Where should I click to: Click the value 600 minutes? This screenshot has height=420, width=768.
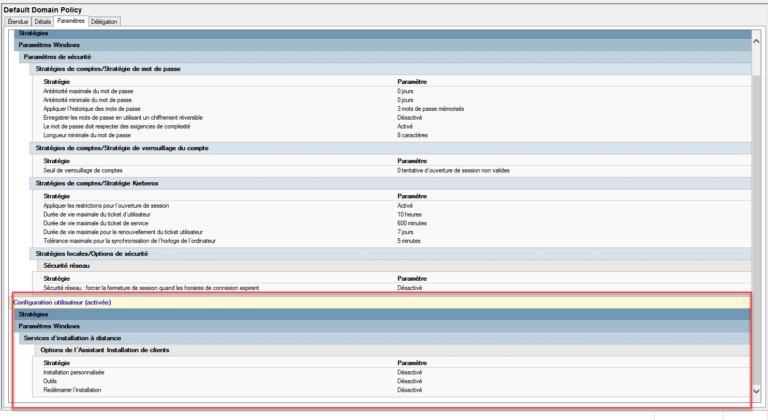(412, 223)
